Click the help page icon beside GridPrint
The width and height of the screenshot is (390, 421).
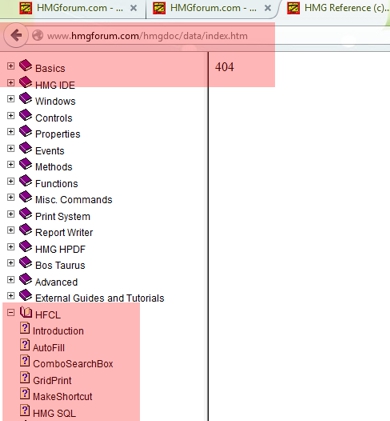click(25, 378)
